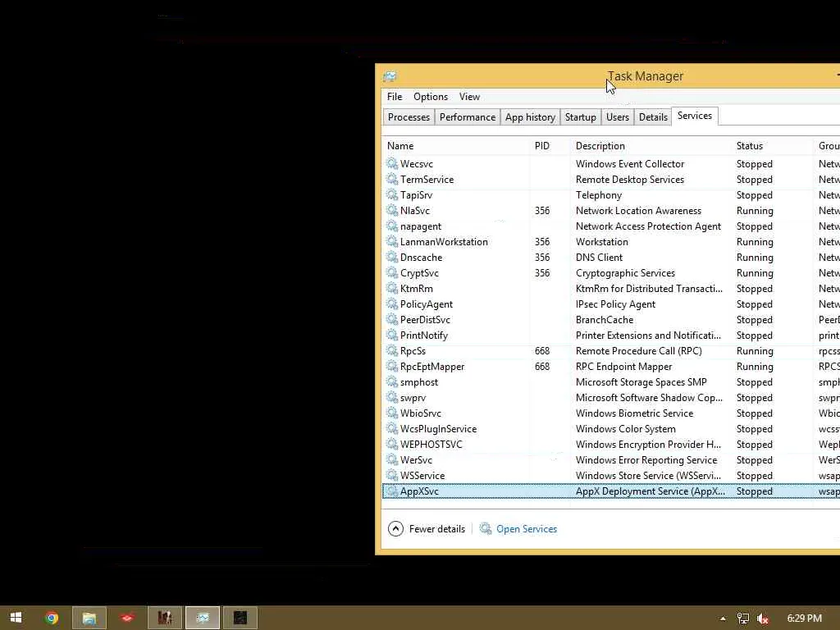Click the Task Manager taskbar button
Screen dimensions: 840x630
coord(203,618)
